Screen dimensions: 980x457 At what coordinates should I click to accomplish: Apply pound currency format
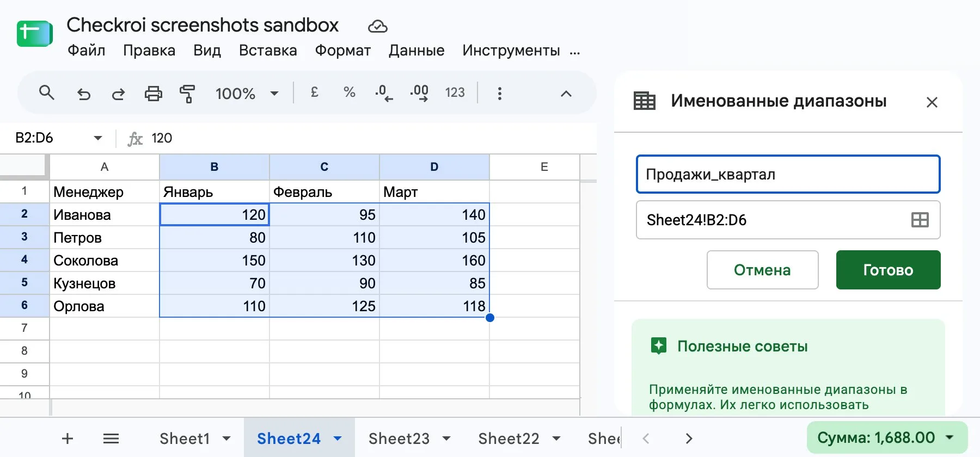(314, 92)
